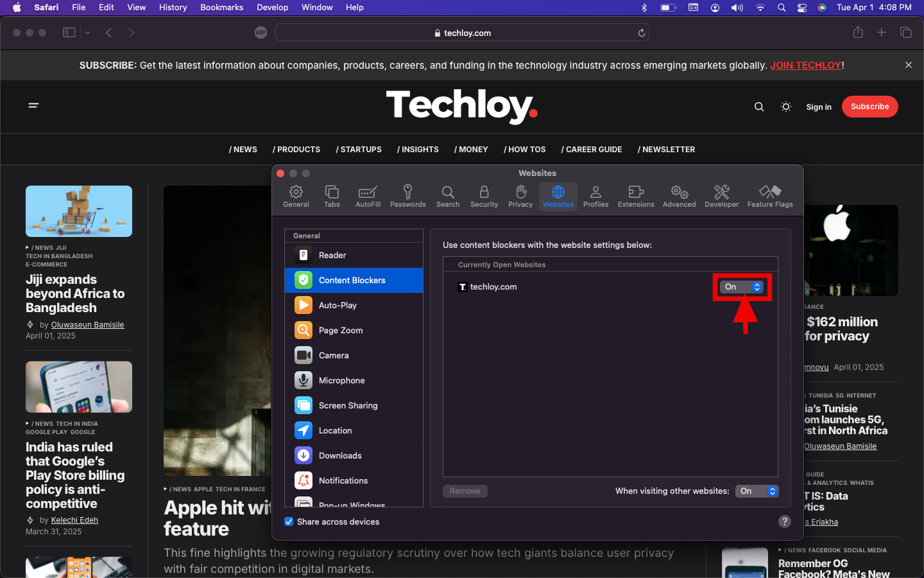Select Camera in the sidebar

click(354, 355)
